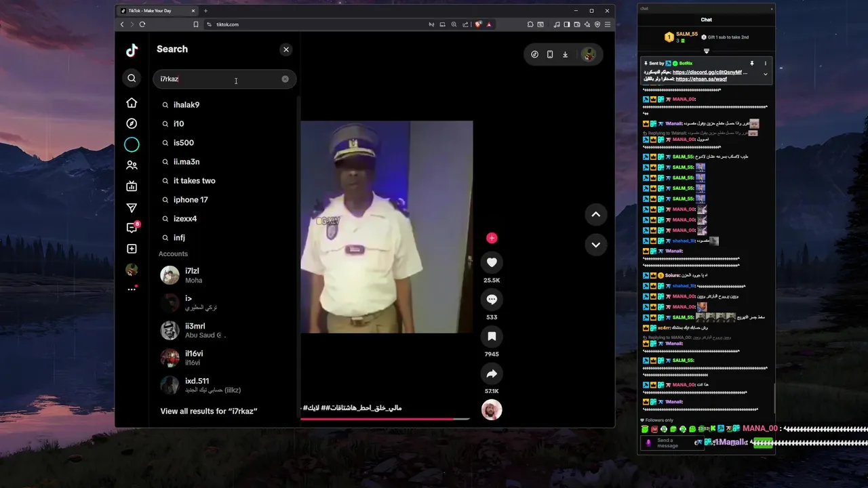Open the Activity inbox icon with badge
Screen dimensions: 868x488
pyautogui.click(x=132, y=228)
